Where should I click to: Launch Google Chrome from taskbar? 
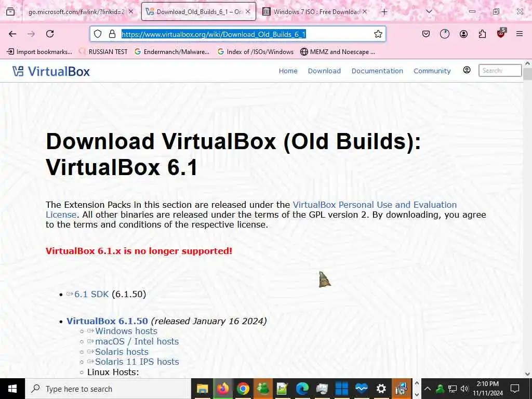pos(243,389)
